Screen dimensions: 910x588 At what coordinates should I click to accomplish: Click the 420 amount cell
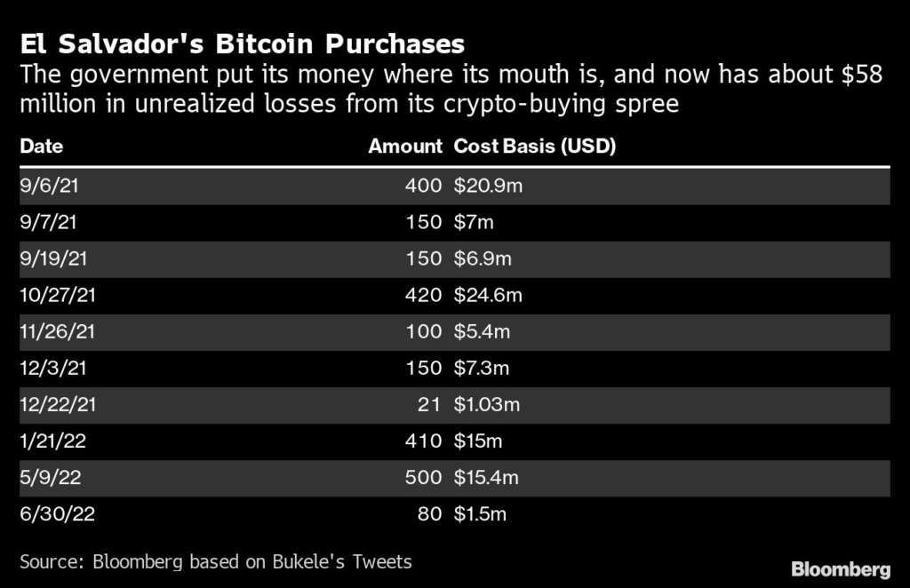425,295
